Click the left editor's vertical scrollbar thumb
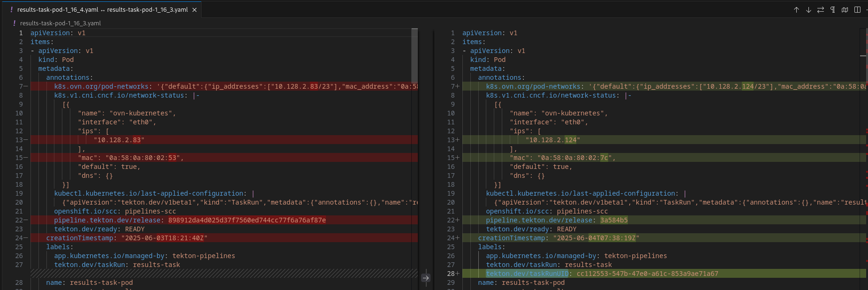The width and height of the screenshot is (868, 290). [415, 55]
